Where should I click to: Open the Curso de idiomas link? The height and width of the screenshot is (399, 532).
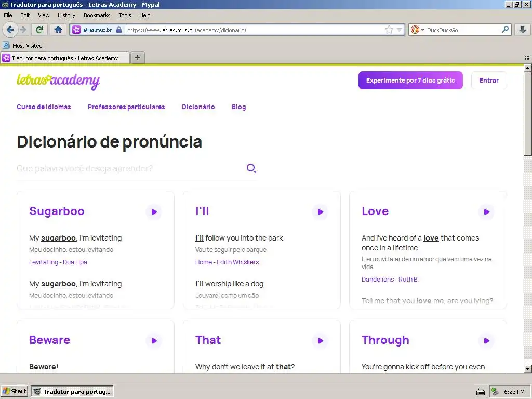pos(44,107)
